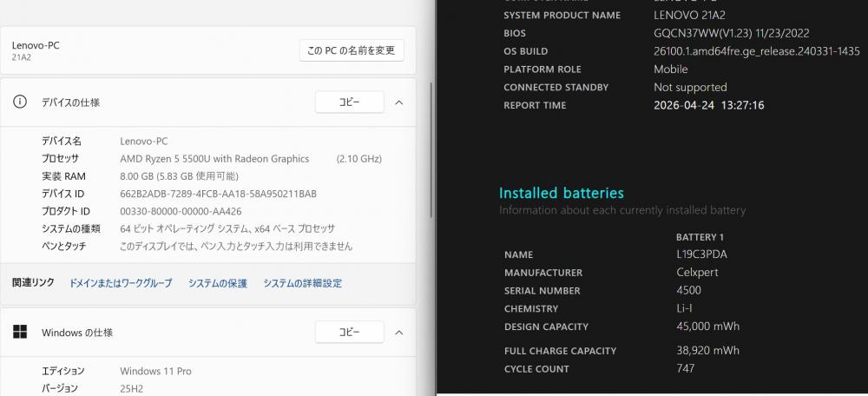Collapse the Windows の仕様 section chevron
Image resolution: width=868 pixels, height=396 pixels.
point(398,332)
